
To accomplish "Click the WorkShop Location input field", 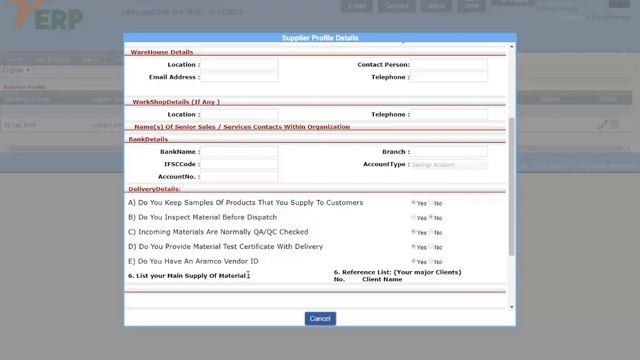I will click(x=239, y=115).
